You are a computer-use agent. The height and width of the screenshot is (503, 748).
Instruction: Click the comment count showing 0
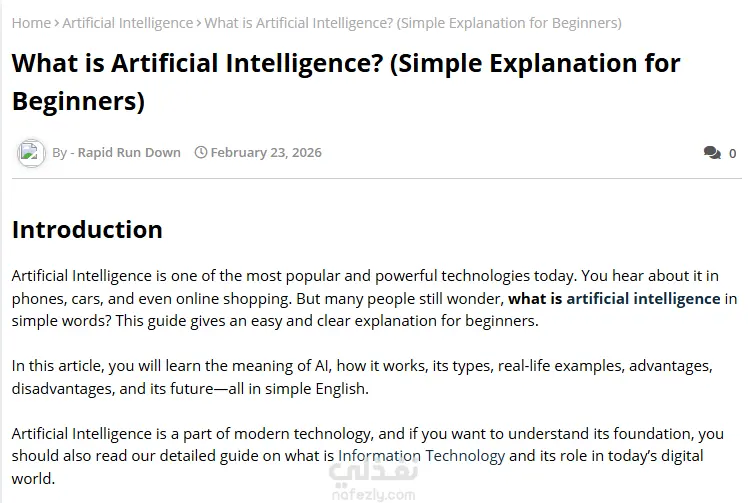[732, 154]
